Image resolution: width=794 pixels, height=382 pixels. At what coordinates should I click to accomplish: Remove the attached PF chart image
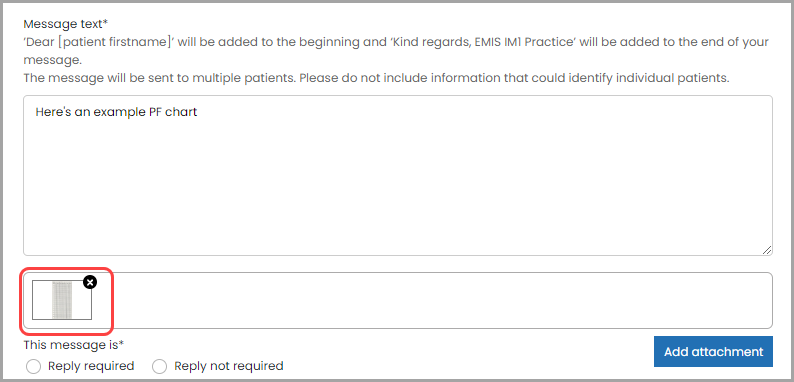(x=90, y=282)
